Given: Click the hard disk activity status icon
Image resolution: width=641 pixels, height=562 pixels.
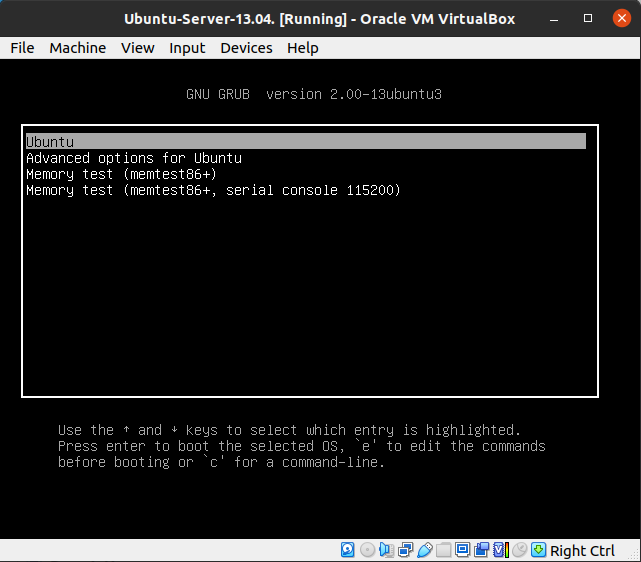Looking at the screenshot, I should tap(347, 550).
